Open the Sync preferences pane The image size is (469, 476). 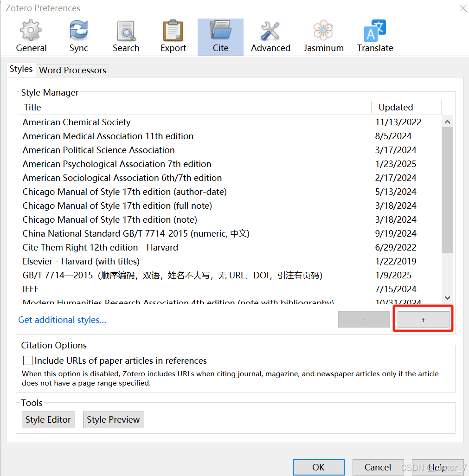78,37
